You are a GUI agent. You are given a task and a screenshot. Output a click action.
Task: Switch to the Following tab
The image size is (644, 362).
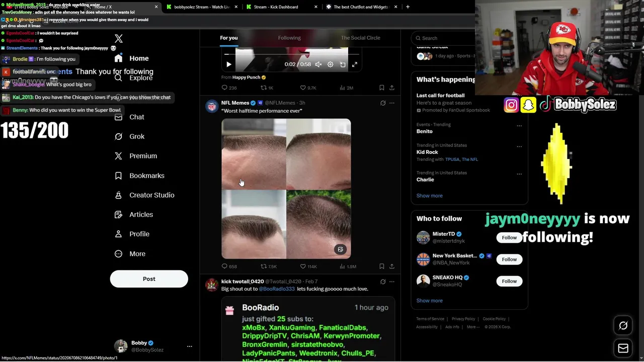(289, 38)
